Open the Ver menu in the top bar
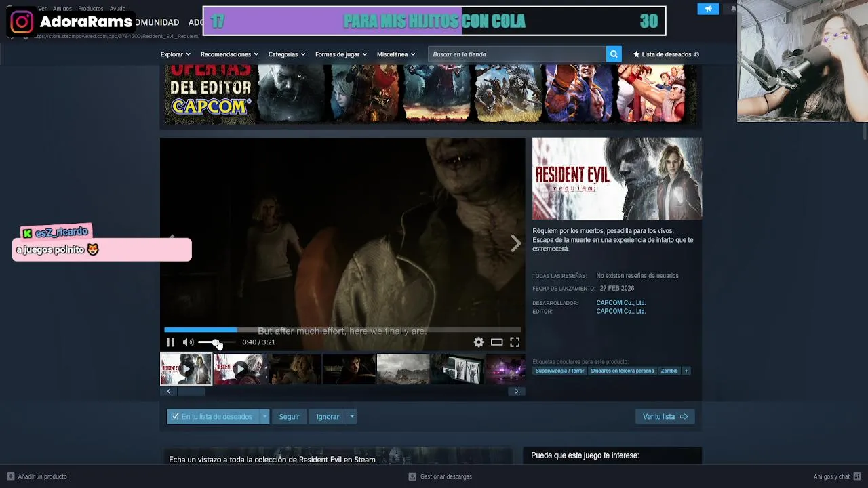The image size is (868, 488). coord(42,9)
